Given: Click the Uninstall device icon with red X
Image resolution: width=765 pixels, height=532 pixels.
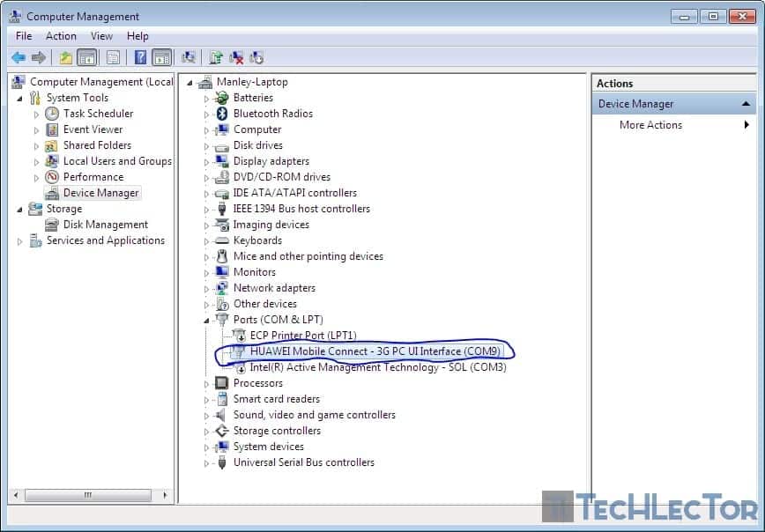Looking at the screenshot, I should [x=236, y=58].
